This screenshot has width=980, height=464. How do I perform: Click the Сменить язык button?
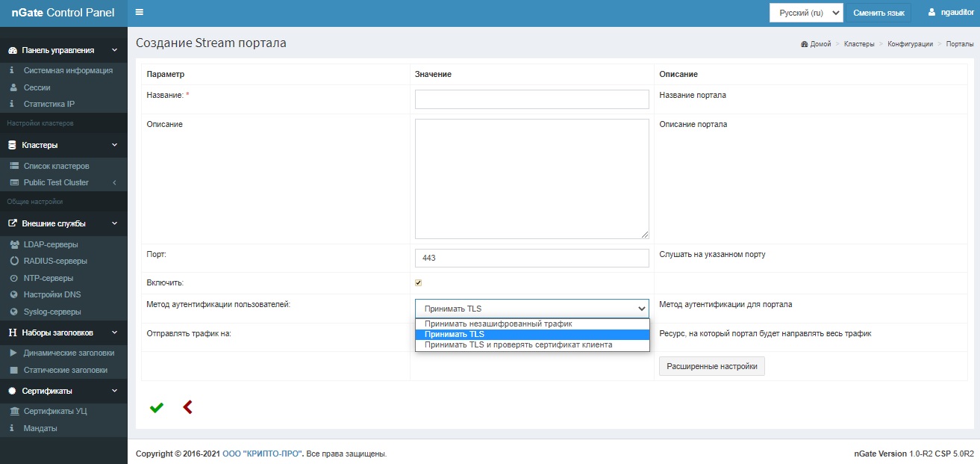(878, 13)
